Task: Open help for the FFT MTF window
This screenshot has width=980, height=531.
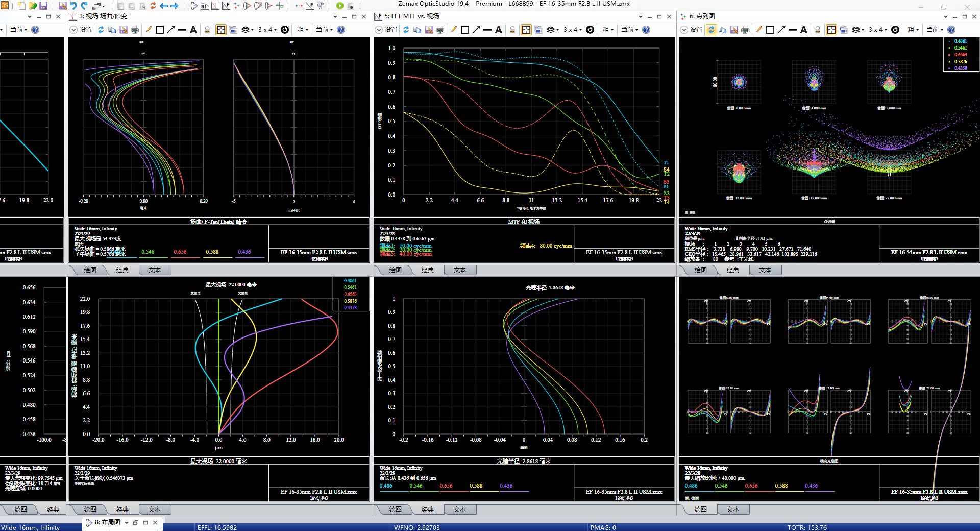Action: (x=646, y=30)
